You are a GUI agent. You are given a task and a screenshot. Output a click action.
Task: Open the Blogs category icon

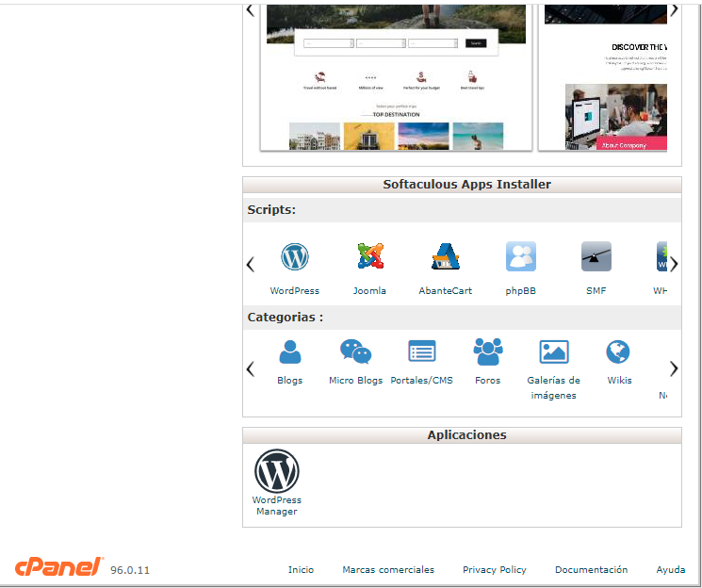(x=290, y=352)
